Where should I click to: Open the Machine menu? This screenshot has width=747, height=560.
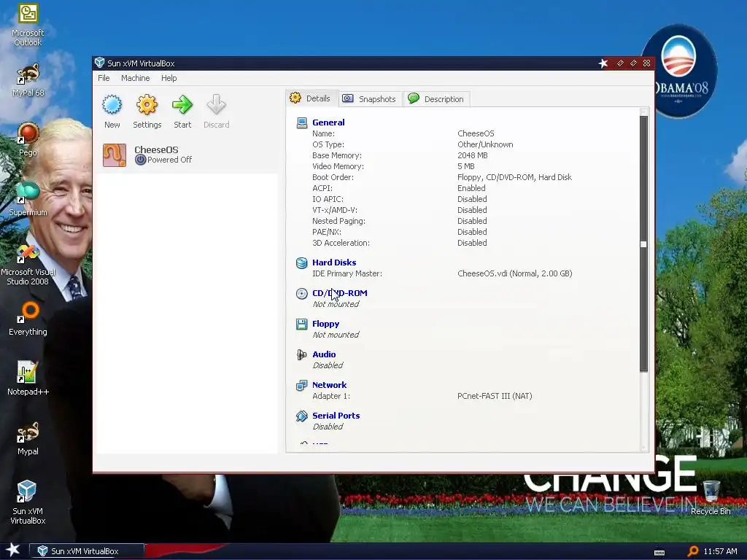[x=135, y=78]
